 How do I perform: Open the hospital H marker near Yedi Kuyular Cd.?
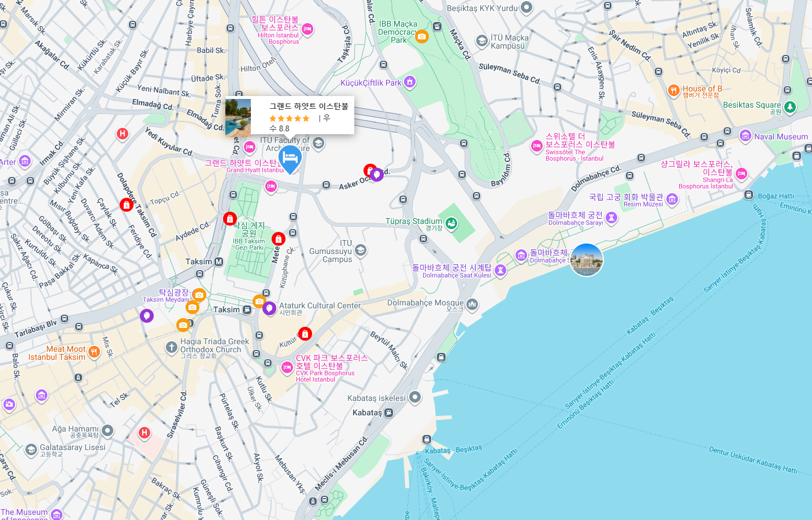[x=122, y=134]
